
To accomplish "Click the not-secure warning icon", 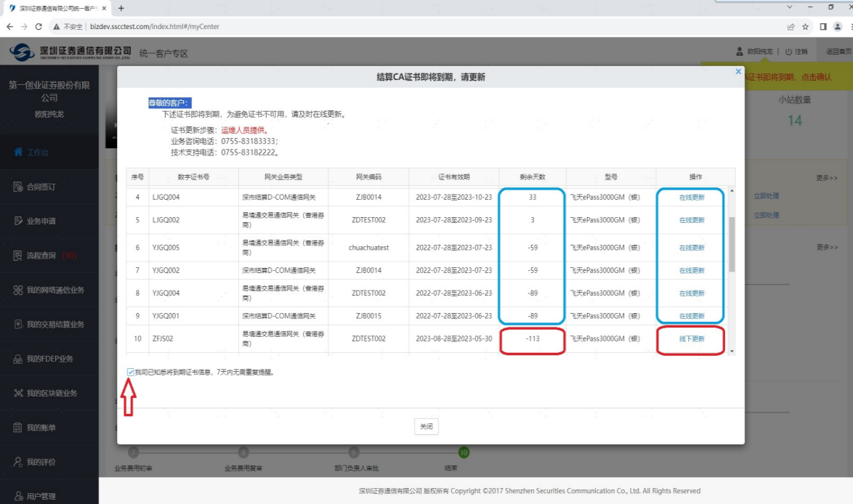I will (x=56, y=27).
